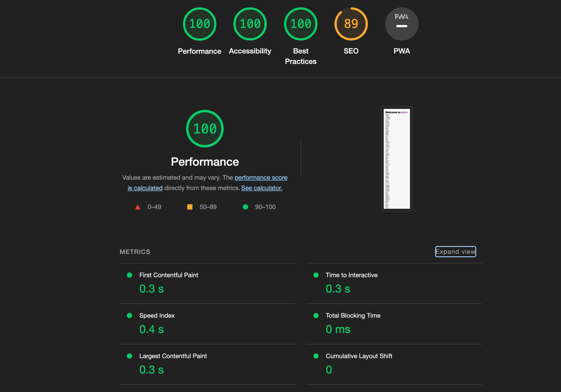Expand the Cumulative Layout Shift metric
This screenshot has height=392, width=561.
pos(359,356)
